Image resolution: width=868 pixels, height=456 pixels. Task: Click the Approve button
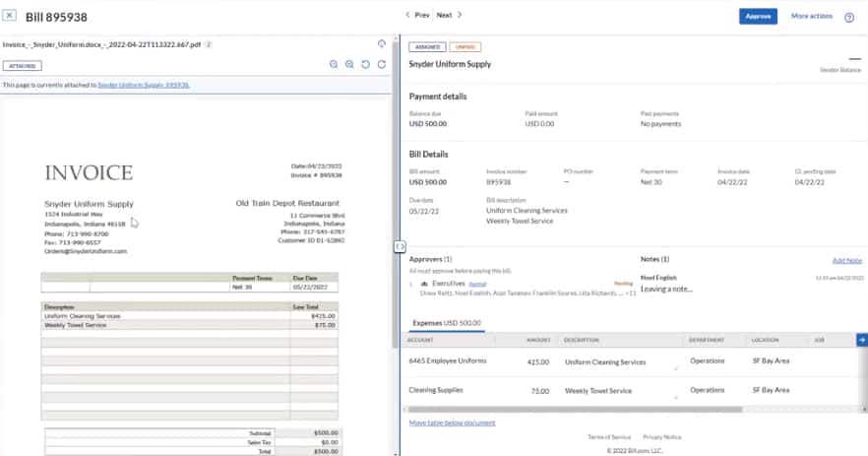pos(758,16)
